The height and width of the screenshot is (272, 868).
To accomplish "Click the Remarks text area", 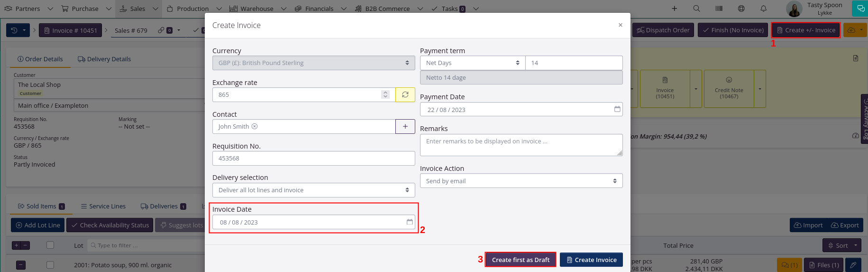I will 521,145.
